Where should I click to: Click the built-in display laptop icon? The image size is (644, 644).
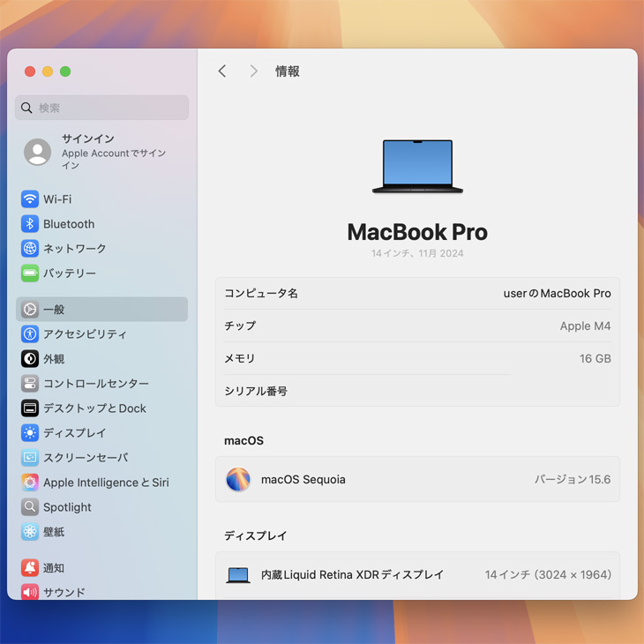click(x=238, y=575)
